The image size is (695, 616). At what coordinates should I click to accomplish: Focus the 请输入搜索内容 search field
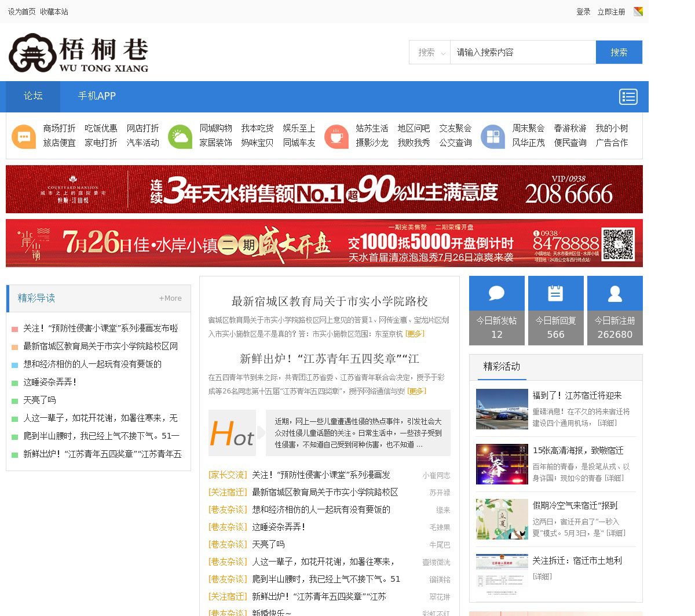522,52
